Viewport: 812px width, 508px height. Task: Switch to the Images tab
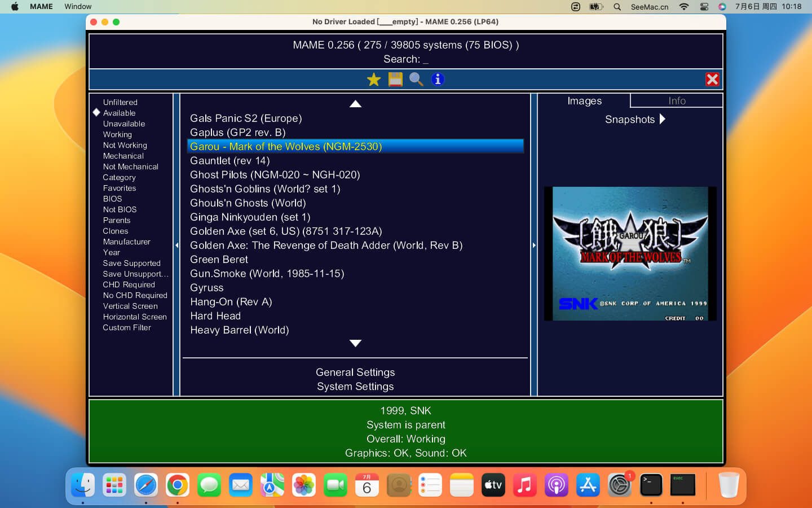tap(584, 100)
